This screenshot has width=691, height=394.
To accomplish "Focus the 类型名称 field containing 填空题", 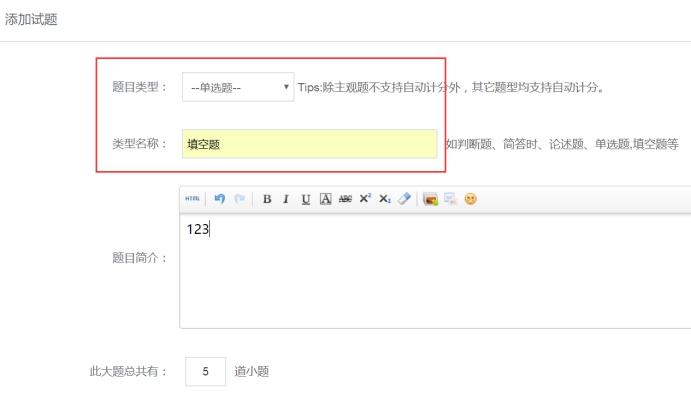I will pos(309,144).
